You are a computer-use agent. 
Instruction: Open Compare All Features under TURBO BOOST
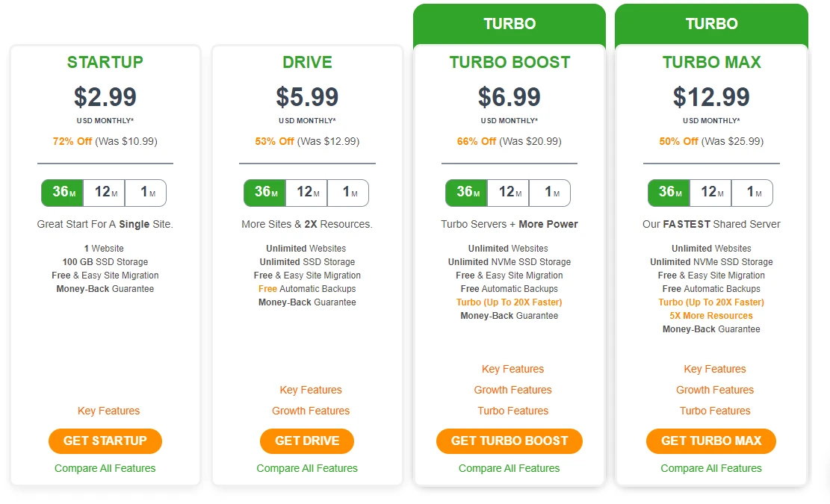[509, 468]
